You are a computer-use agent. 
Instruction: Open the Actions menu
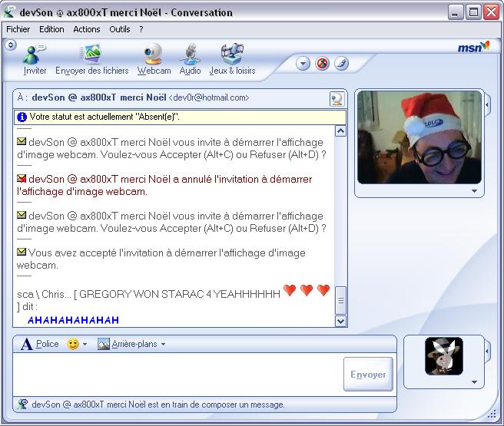[x=87, y=29]
